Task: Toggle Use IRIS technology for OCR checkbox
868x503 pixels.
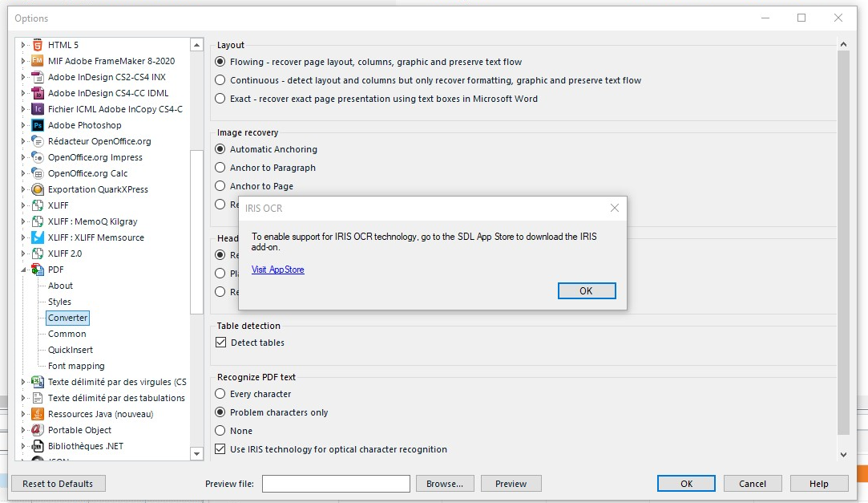Action: 221,449
